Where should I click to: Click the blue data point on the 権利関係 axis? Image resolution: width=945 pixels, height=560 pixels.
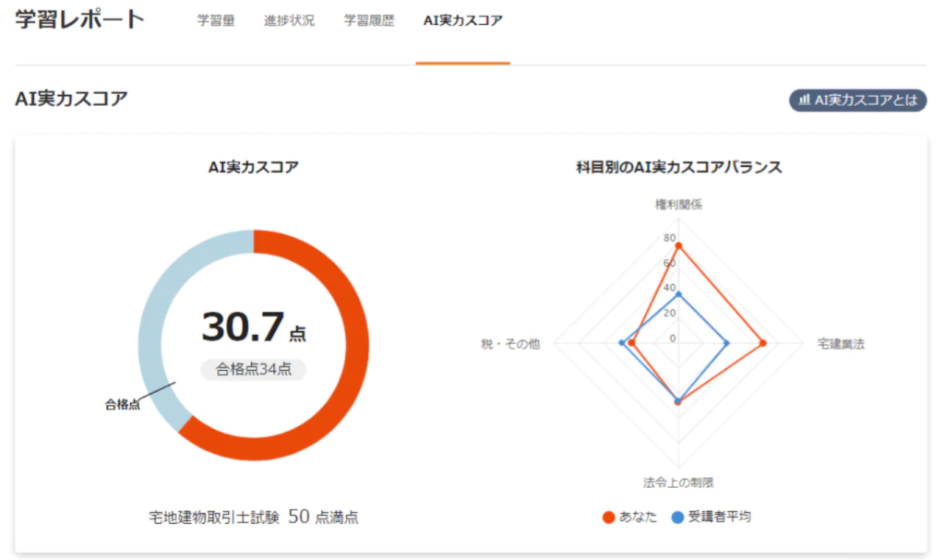(x=678, y=294)
